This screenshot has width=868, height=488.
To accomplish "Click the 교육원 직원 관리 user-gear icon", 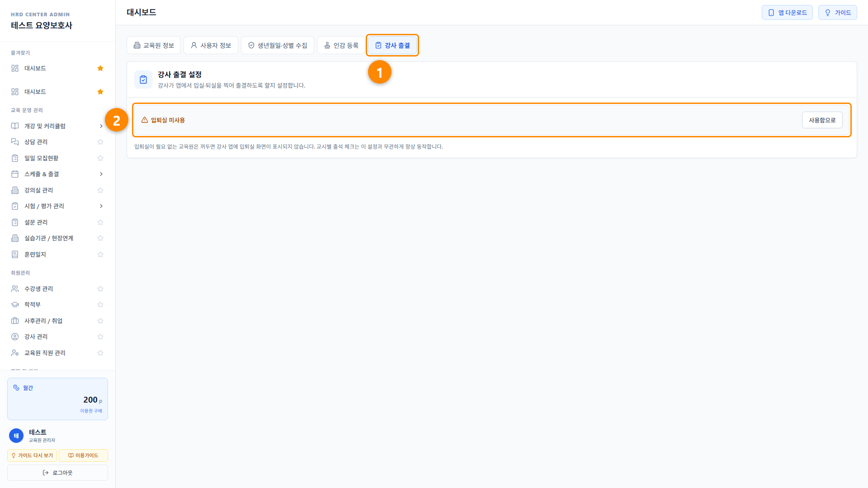I will (15, 353).
